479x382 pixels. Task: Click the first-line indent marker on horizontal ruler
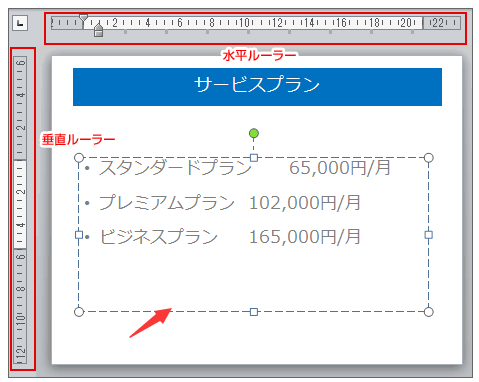click(84, 18)
